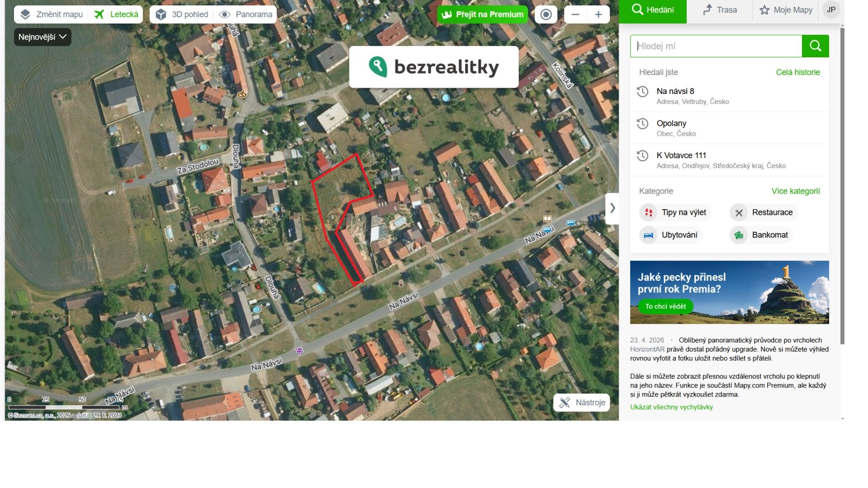Viewport: 868px width, 488px height.
Task: Click the locate position target icon
Action: point(545,14)
